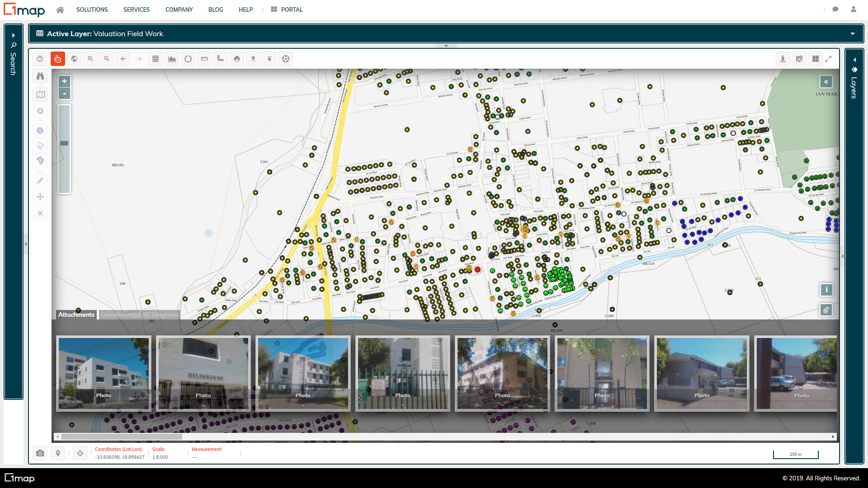868x488 pixels.
Task: Click the 1map logo at top
Action: [x=24, y=9]
